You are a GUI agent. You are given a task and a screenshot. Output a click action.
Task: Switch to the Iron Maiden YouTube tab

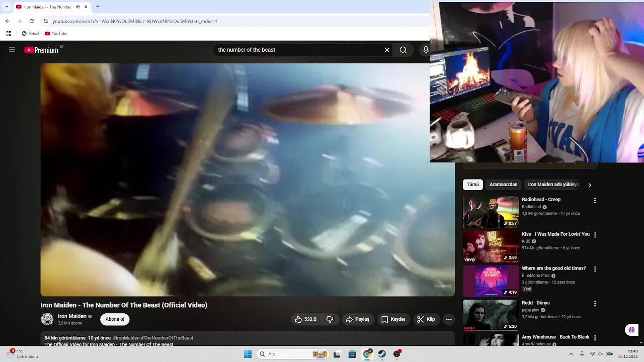(52, 7)
